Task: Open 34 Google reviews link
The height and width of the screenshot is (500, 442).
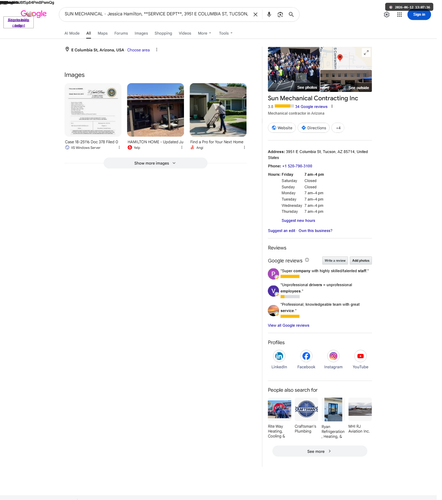Action: tap(311, 107)
